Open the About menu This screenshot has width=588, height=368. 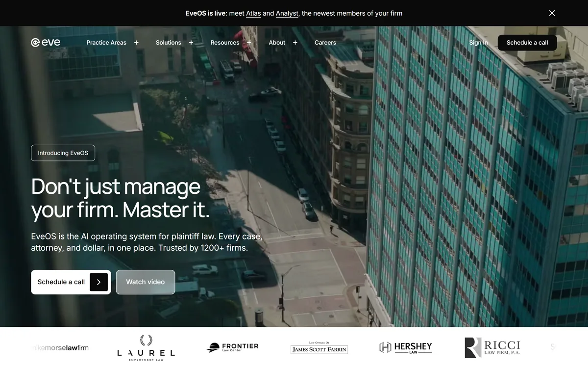click(x=277, y=43)
